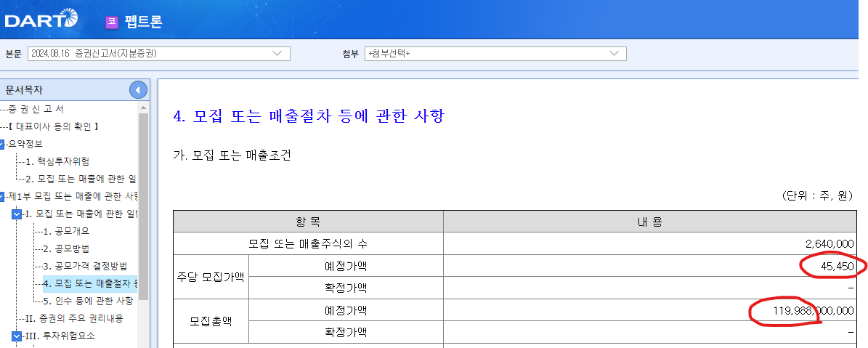
Task: Open 증 권 신 고 서 in contents tree
Action: click(36, 109)
